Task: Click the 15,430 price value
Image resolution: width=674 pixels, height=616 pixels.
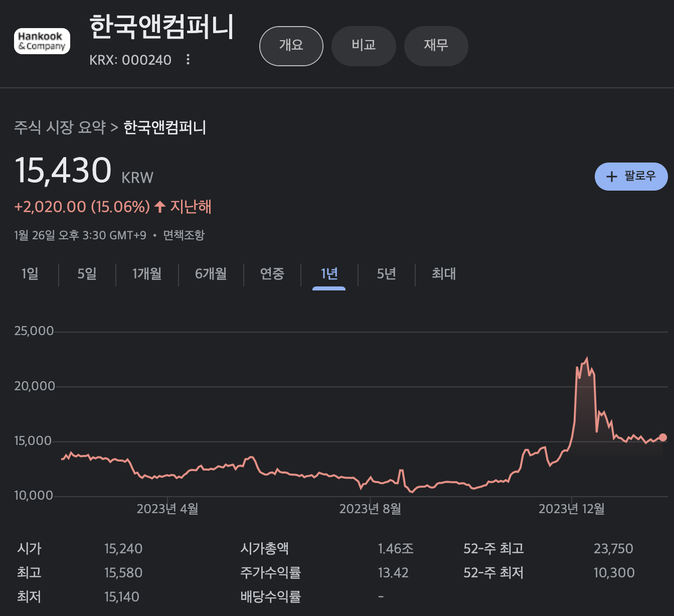Action: point(63,171)
